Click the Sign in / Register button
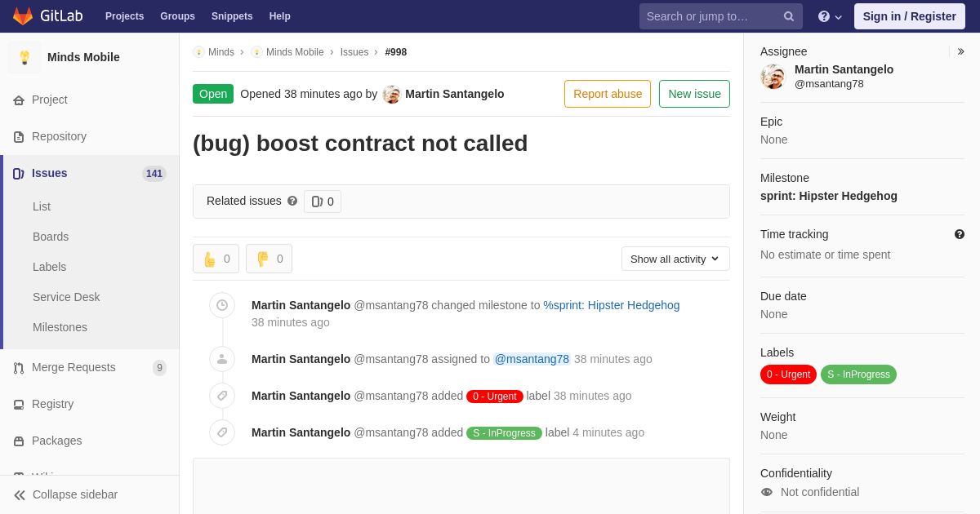 coord(910,16)
